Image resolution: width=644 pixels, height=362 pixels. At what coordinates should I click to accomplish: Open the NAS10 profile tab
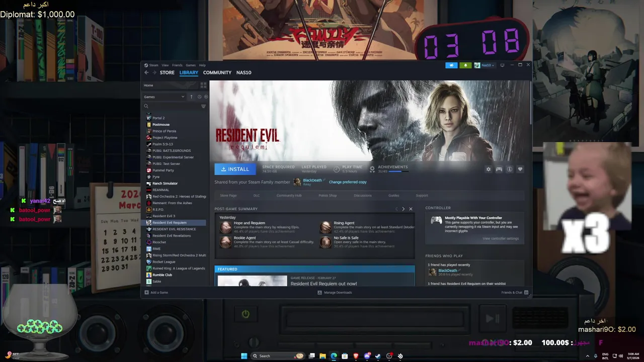point(244,72)
